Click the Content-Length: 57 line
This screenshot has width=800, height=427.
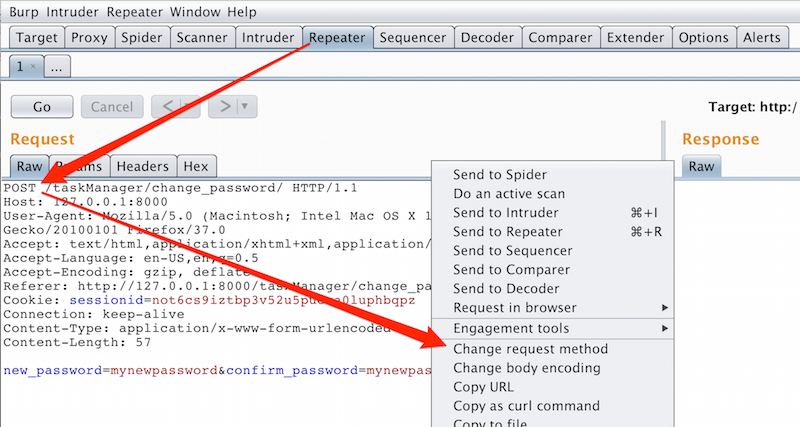pyautogui.click(x=77, y=342)
